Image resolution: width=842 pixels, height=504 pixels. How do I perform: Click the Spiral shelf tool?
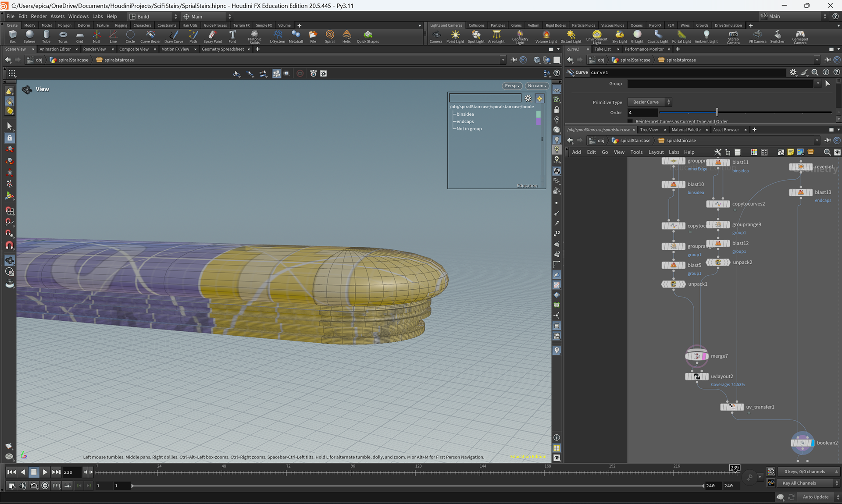[330, 36]
